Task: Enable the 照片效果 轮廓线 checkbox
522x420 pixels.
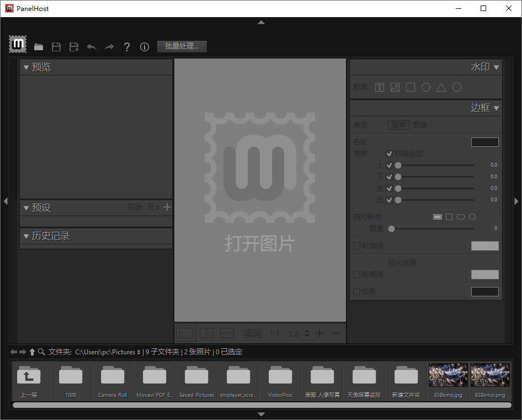Action: tap(356, 274)
